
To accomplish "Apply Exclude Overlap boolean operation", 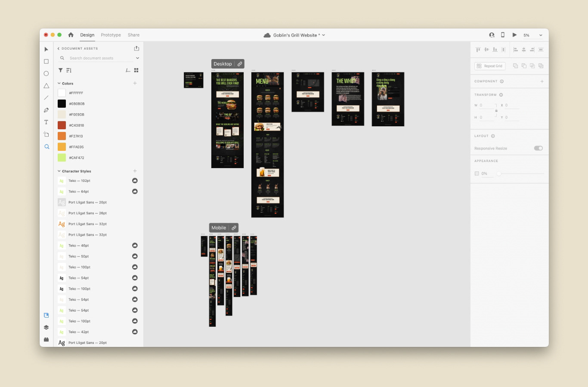I will [x=541, y=66].
